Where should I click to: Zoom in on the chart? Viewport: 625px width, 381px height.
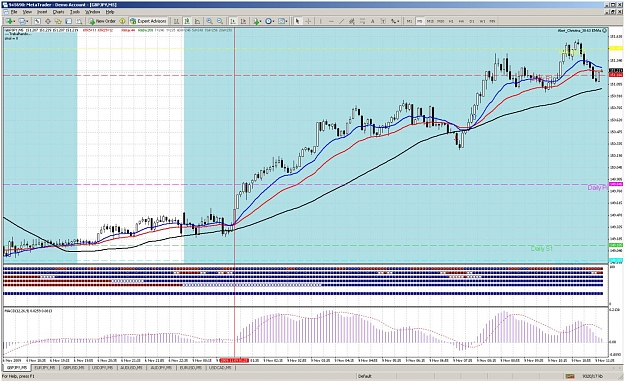209,21
